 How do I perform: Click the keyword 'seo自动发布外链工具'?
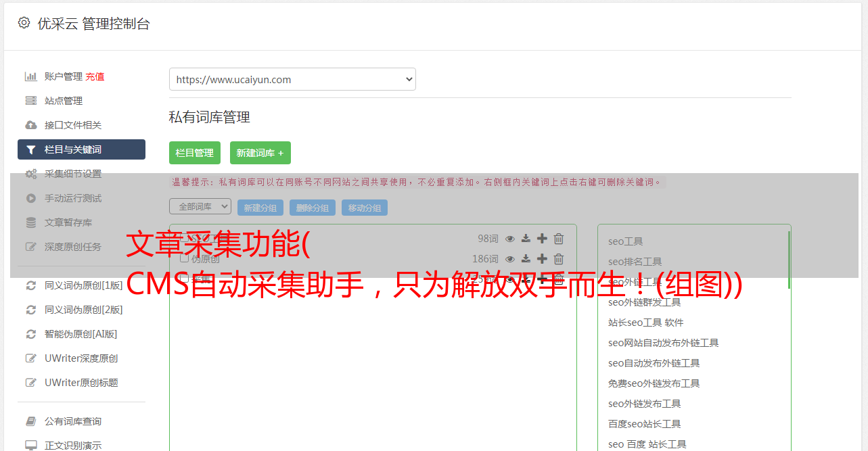tap(654, 363)
